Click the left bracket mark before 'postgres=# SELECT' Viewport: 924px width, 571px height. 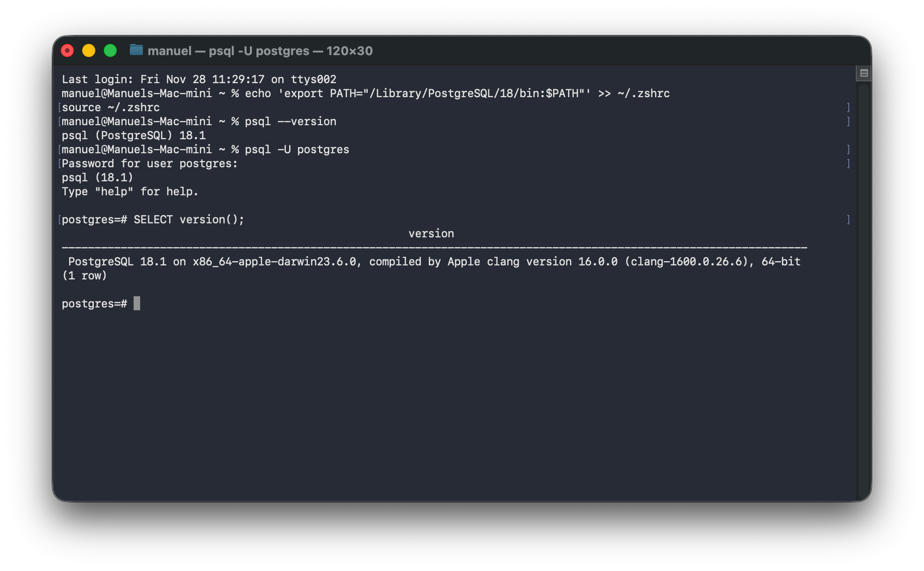tap(59, 220)
